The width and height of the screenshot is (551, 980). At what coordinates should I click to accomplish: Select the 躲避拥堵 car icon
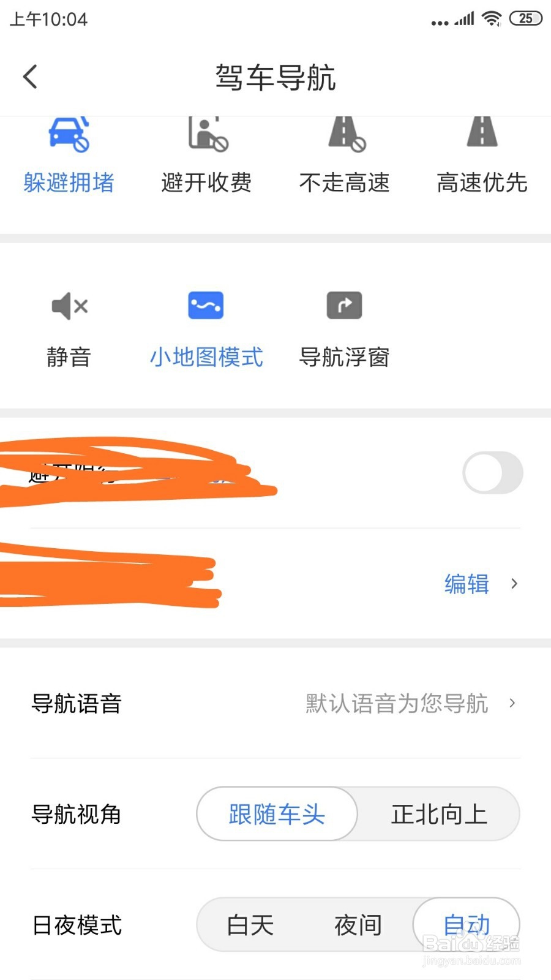[x=69, y=135]
